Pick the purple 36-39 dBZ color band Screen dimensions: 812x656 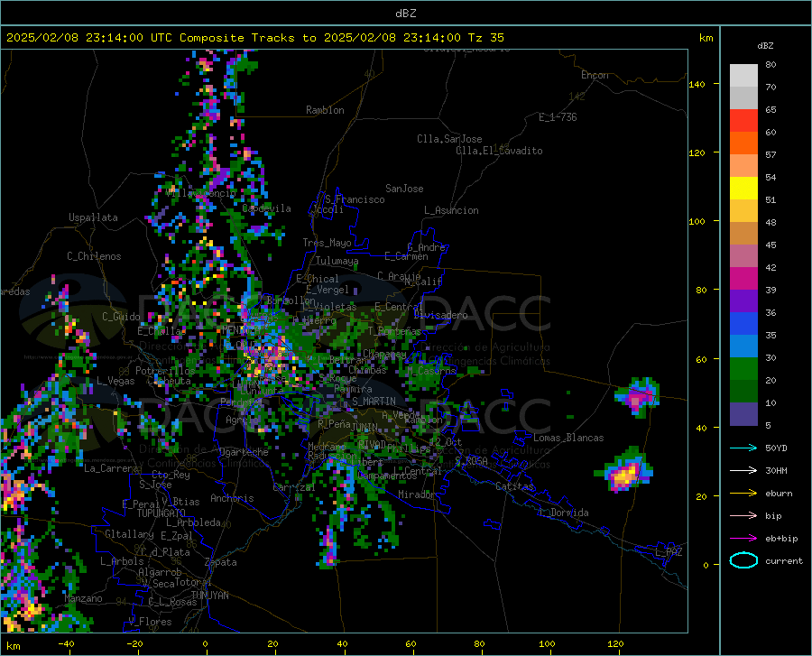(743, 301)
